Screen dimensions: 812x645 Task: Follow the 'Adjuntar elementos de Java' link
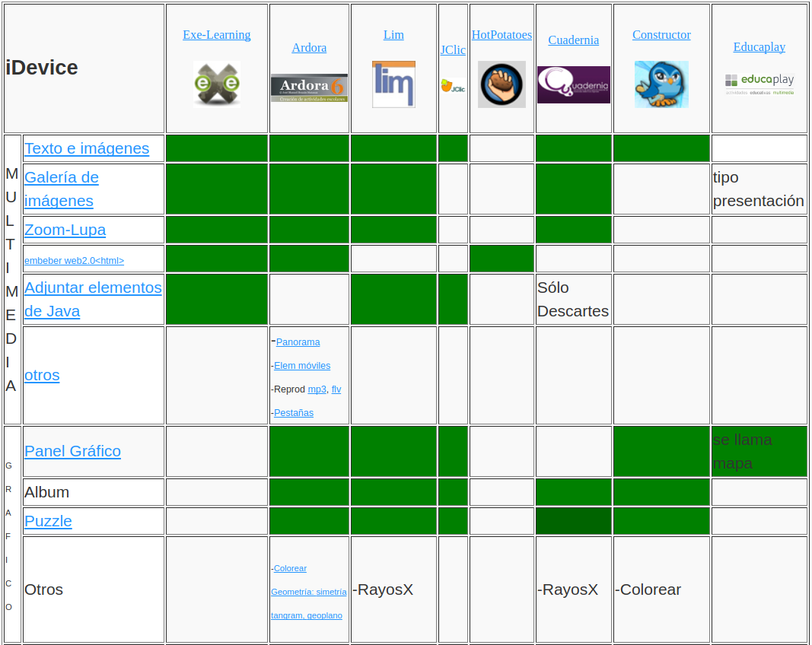pyautogui.click(x=93, y=299)
